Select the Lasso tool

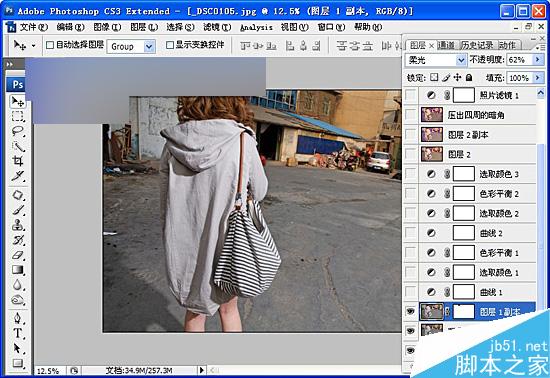click(x=18, y=131)
